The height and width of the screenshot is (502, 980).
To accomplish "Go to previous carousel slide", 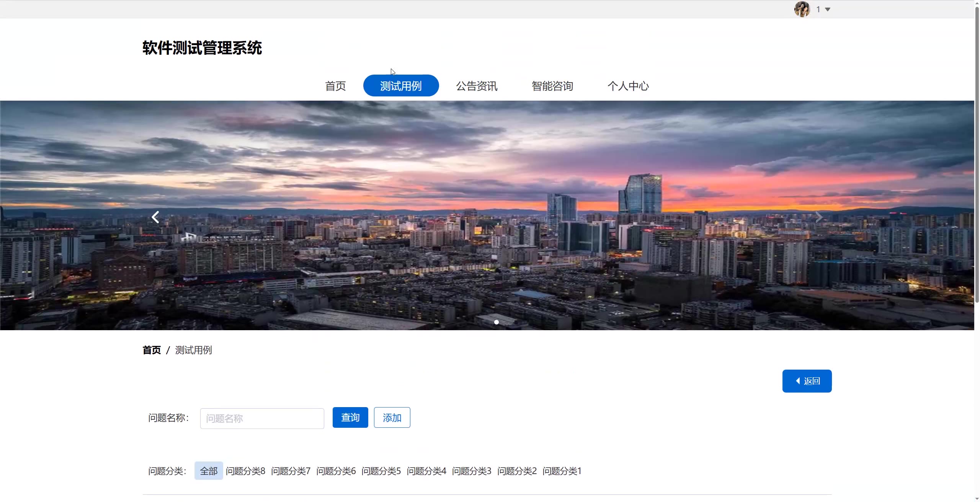I will [x=155, y=217].
